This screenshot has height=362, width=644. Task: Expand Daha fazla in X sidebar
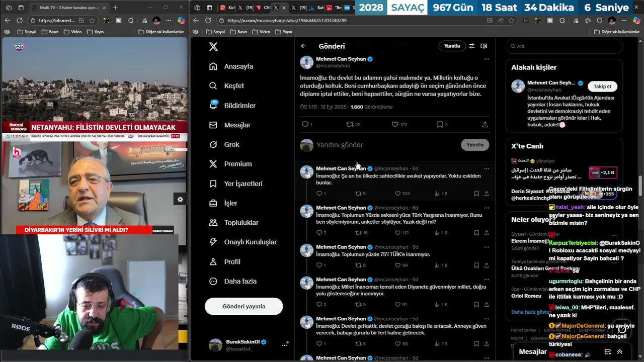click(233, 281)
